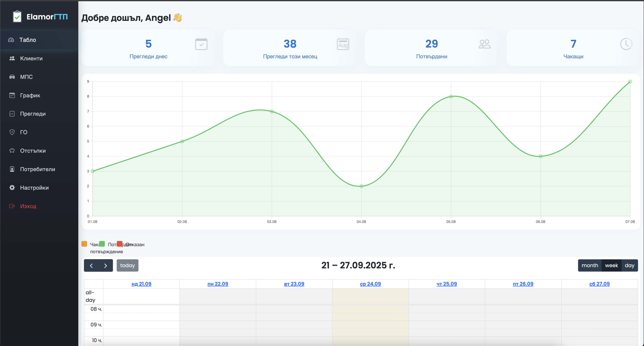This screenshot has height=346, width=644.
Task: Click the Клиенти people icon in sidebar
Action: click(x=12, y=58)
